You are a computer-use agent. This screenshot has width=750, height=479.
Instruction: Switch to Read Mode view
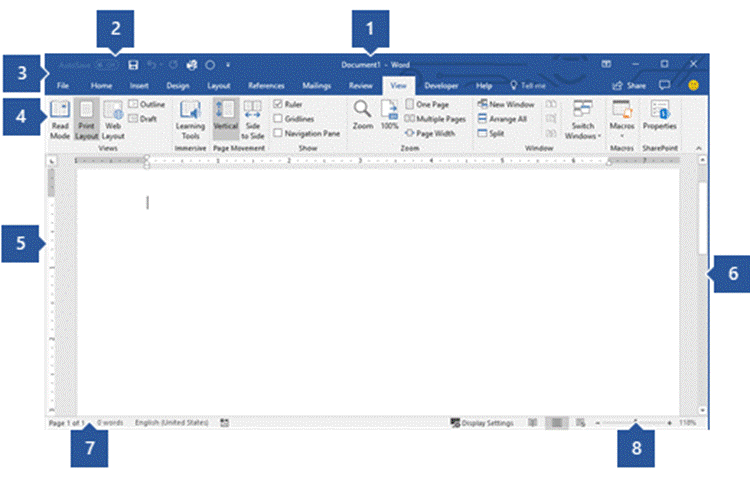pos(60,120)
